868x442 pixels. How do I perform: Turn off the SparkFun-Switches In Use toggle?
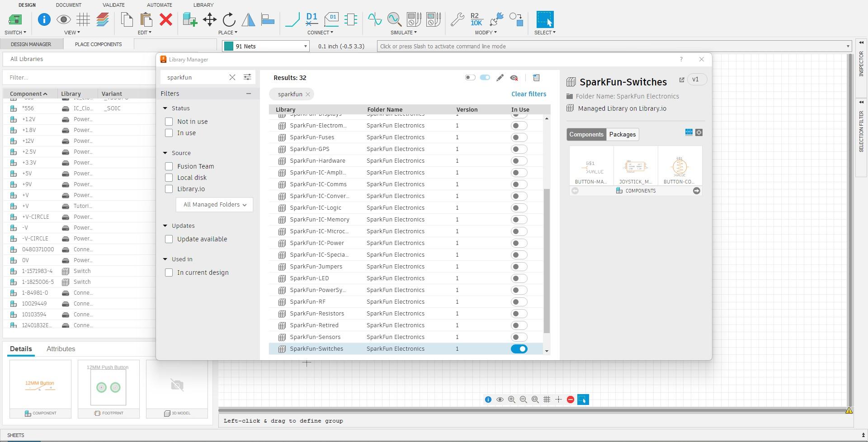(519, 349)
